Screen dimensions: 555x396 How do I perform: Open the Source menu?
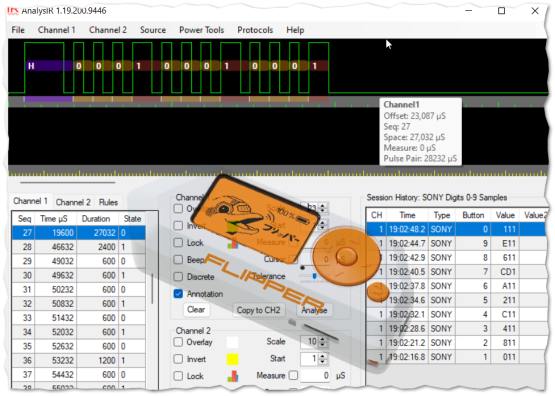(153, 30)
